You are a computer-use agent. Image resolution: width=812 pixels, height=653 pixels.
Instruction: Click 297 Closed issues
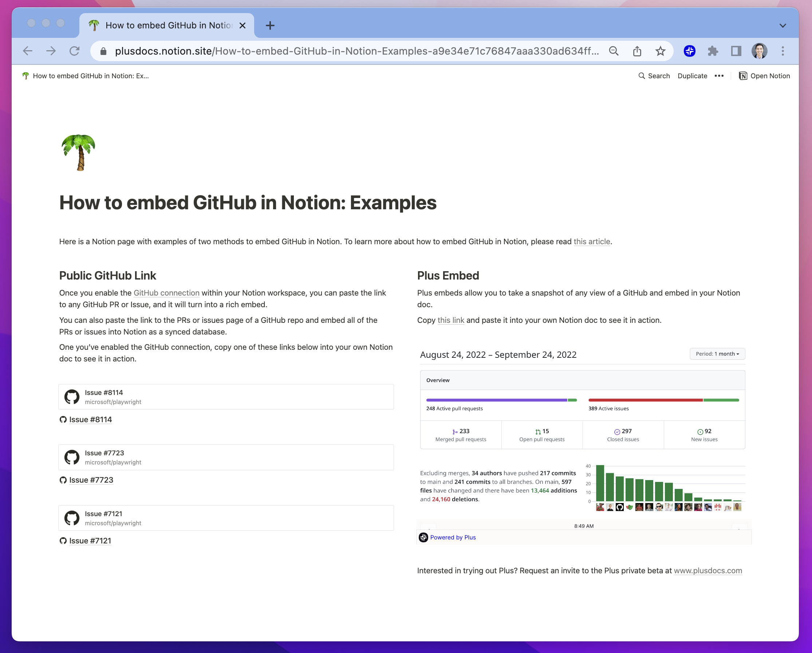point(623,435)
